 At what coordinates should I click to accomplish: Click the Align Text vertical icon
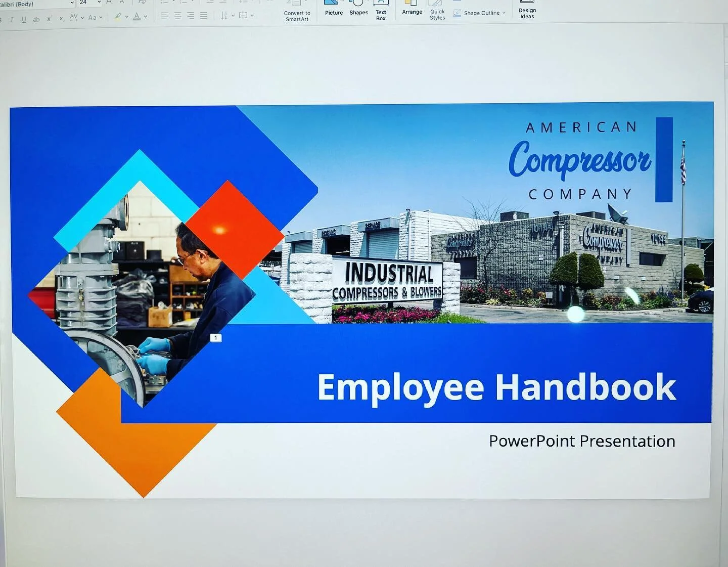click(243, 15)
